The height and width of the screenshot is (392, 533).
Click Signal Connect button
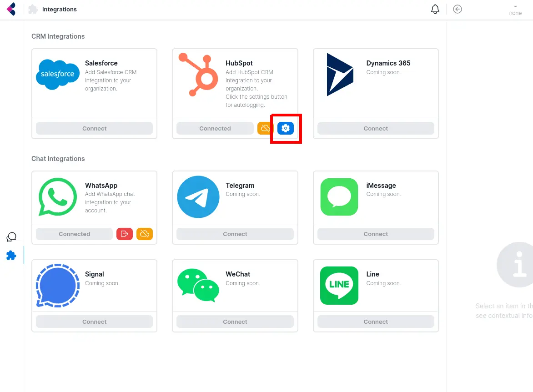[x=94, y=322]
